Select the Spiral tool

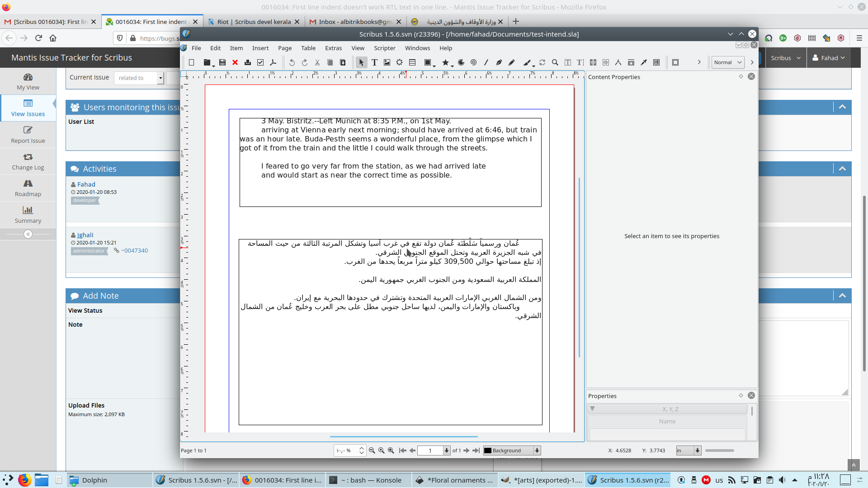click(x=473, y=62)
